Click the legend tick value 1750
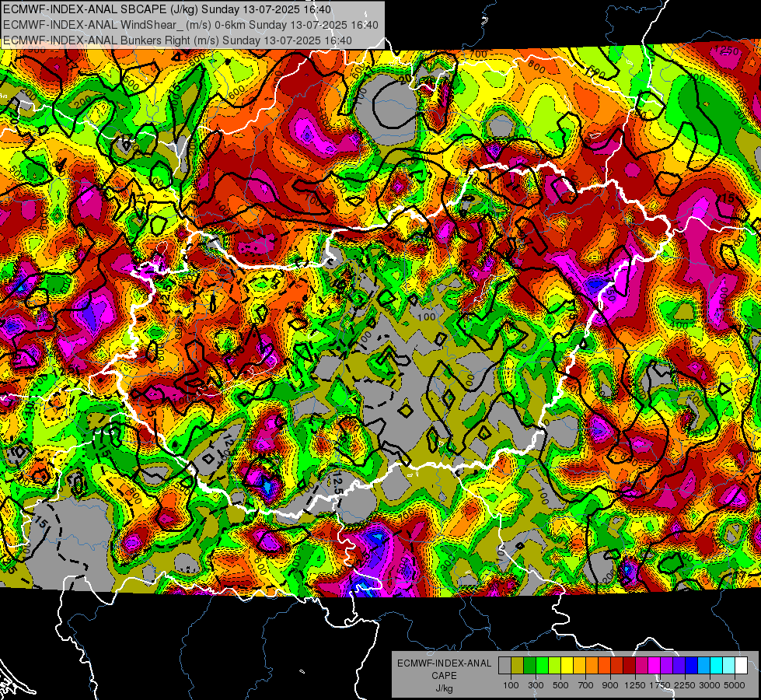 [660, 685]
